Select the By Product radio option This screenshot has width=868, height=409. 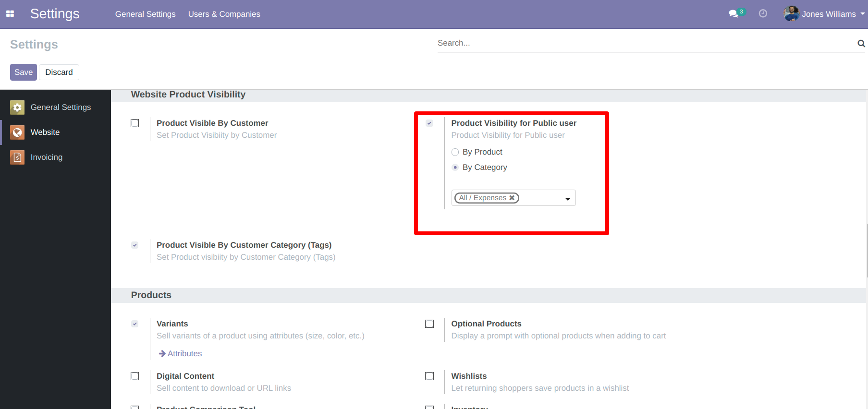455,152
